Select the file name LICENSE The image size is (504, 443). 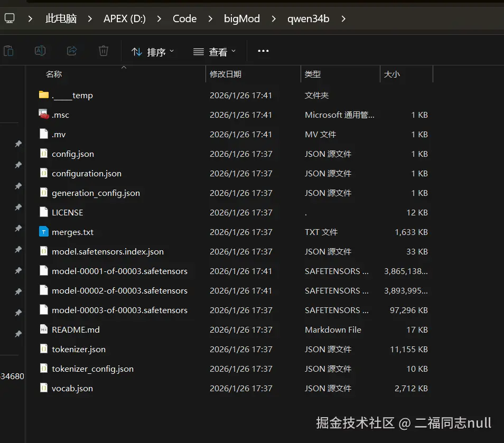[67, 213]
